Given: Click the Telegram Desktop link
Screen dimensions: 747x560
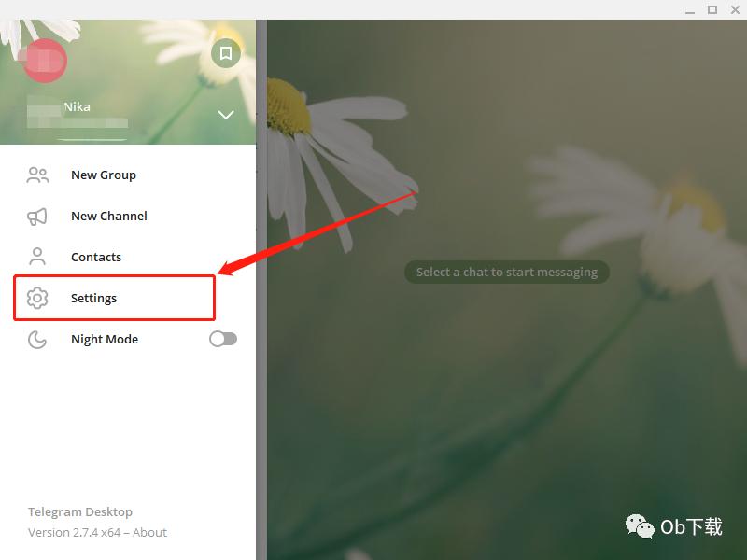Looking at the screenshot, I should click(x=80, y=511).
